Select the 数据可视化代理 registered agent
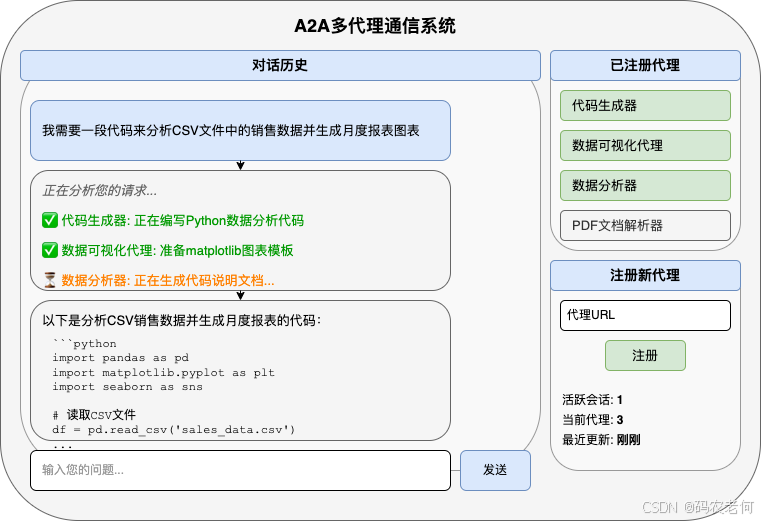This screenshot has width=761, height=521. point(645,145)
